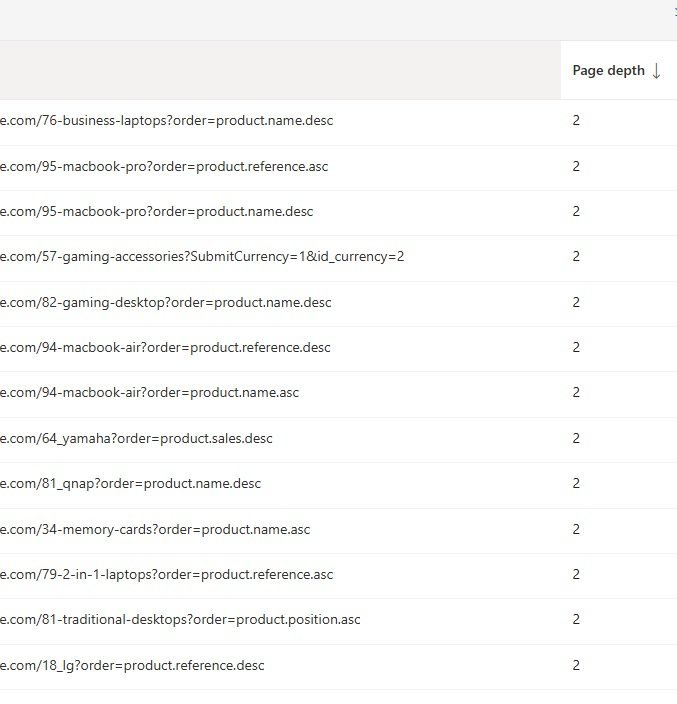Open the 34-memory-cards URL
677x704 pixels.
point(155,529)
